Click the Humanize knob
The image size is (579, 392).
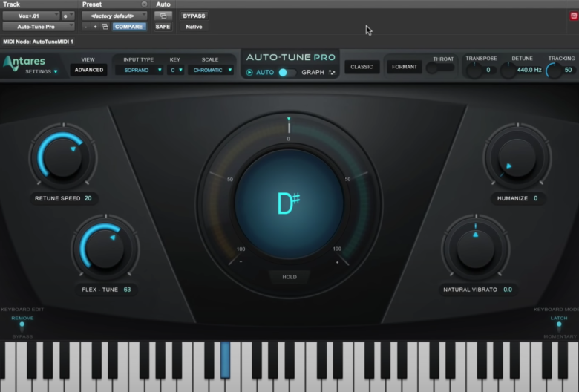coord(517,157)
